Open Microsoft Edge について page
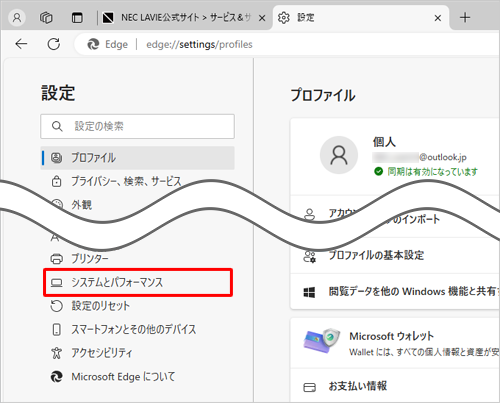The height and width of the screenshot is (403, 500). pyautogui.click(x=137, y=377)
